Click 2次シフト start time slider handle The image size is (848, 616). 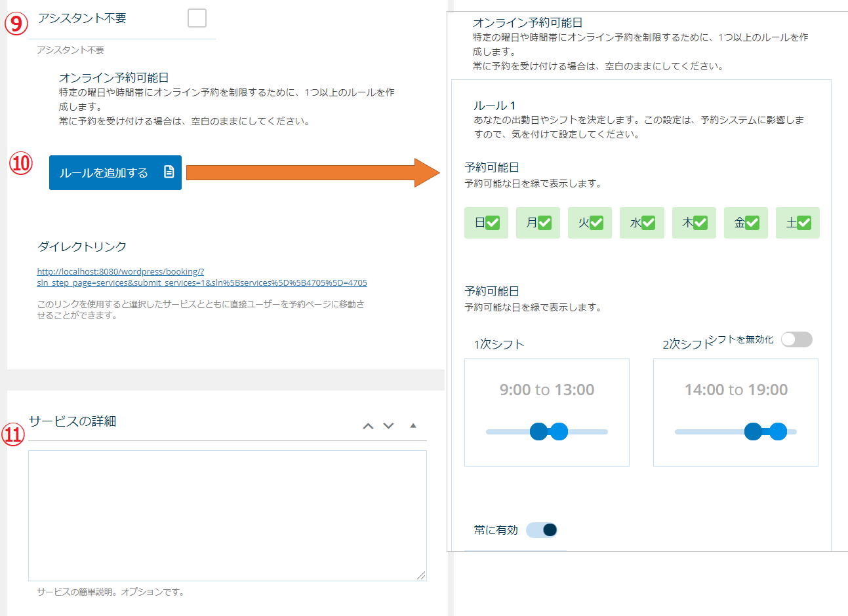coord(753,432)
